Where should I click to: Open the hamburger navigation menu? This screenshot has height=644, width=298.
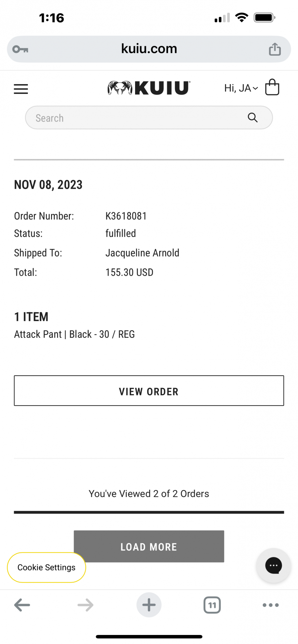(x=21, y=89)
